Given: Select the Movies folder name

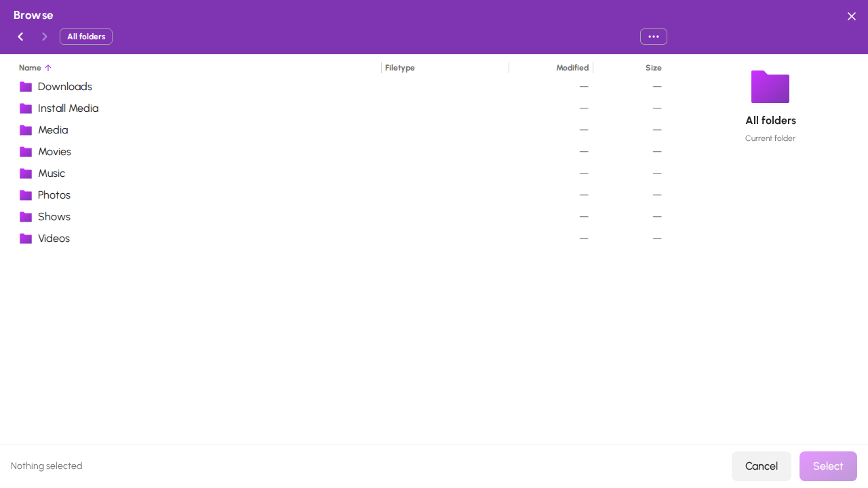Looking at the screenshot, I should pos(54,152).
